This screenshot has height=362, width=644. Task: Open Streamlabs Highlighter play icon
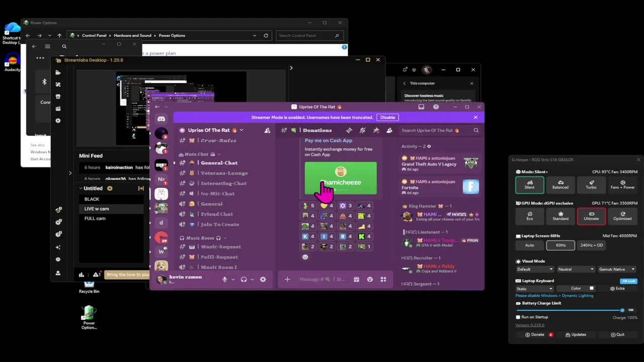tap(58, 121)
